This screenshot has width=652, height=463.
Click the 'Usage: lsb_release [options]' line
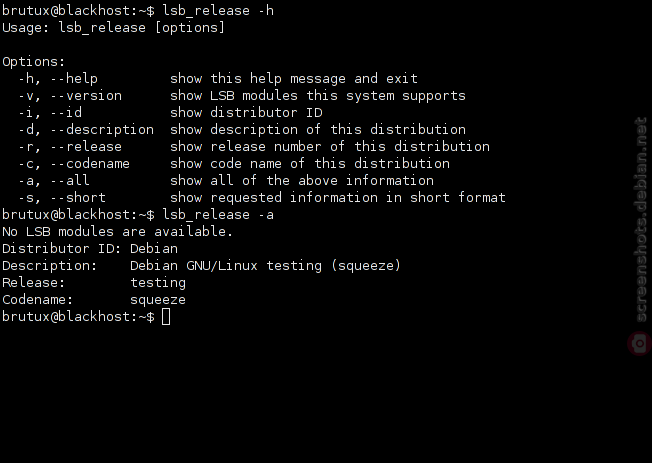tap(114, 27)
